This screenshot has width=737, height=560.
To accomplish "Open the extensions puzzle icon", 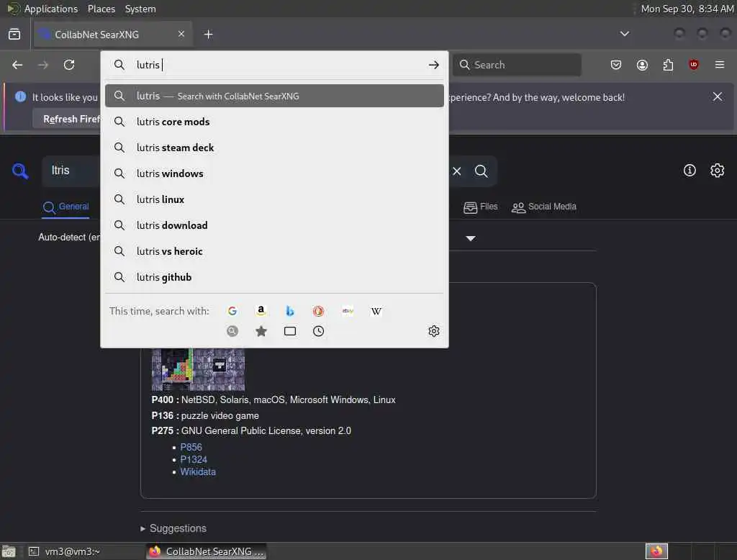I will click(x=668, y=65).
